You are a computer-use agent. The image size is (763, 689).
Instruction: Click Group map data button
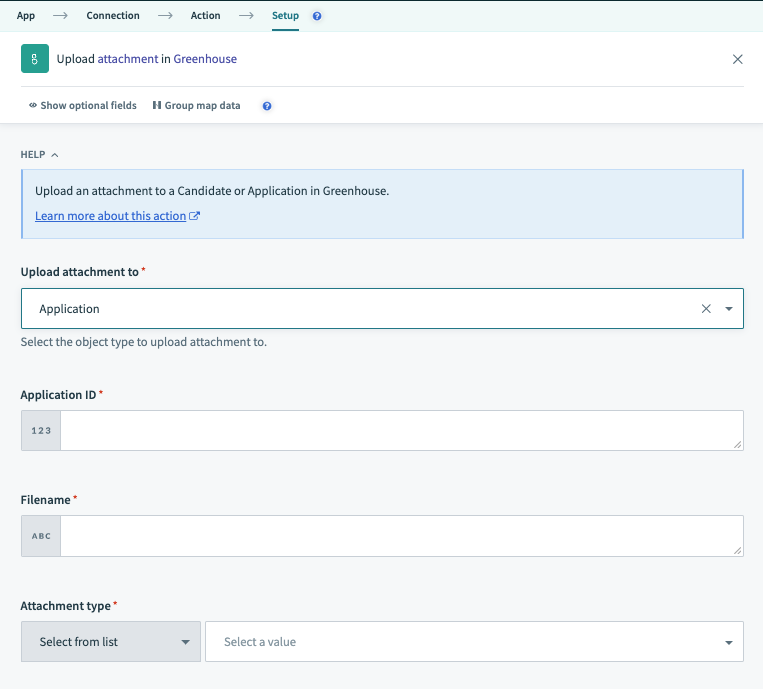197,106
